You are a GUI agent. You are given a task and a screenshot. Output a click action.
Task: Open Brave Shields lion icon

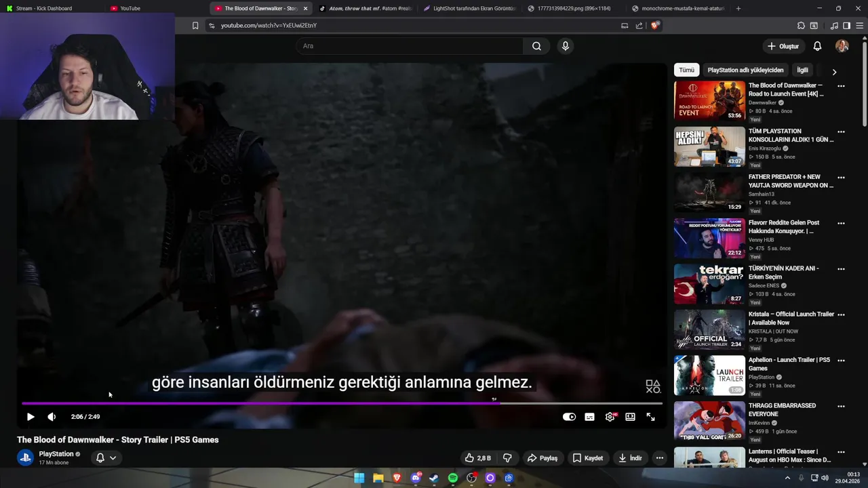click(x=655, y=26)
